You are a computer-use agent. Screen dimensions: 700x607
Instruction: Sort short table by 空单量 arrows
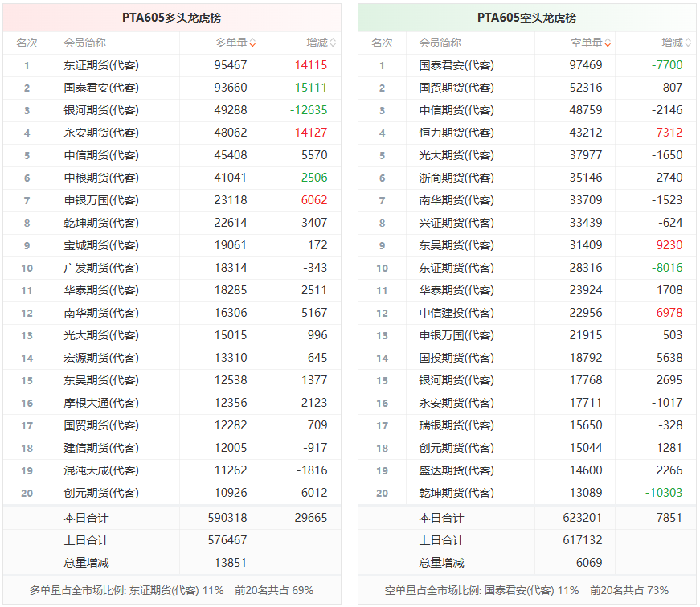coord(608,43)
